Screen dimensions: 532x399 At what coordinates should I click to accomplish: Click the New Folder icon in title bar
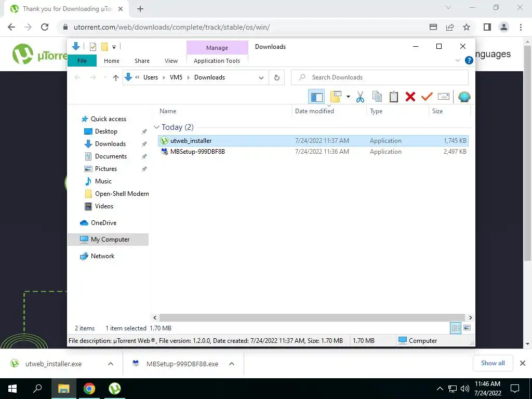coord(104,47)
